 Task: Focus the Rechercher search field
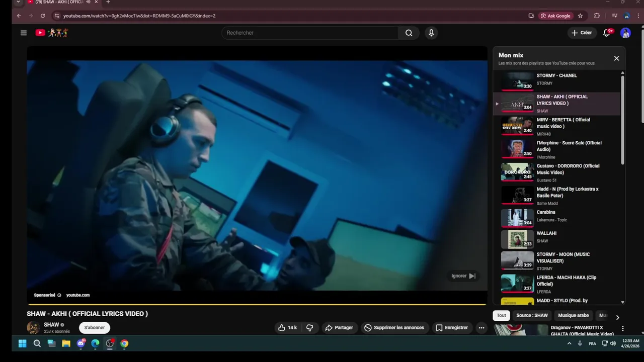tap(310, 33)
